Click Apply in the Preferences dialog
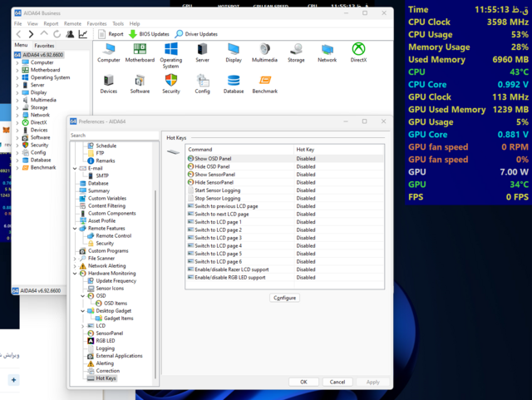The width and height of the screenshot is (532, 400). [x=372, y=382]
